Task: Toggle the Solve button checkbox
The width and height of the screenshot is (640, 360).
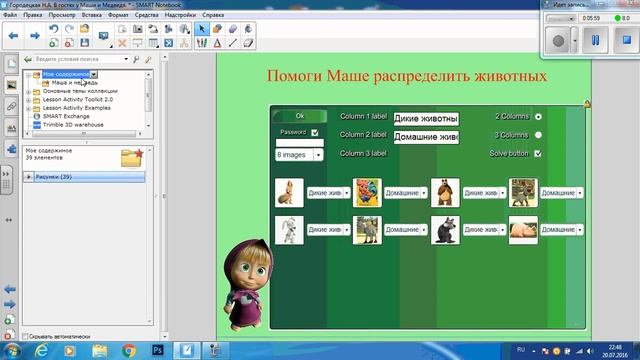Action: coord(538,153)
